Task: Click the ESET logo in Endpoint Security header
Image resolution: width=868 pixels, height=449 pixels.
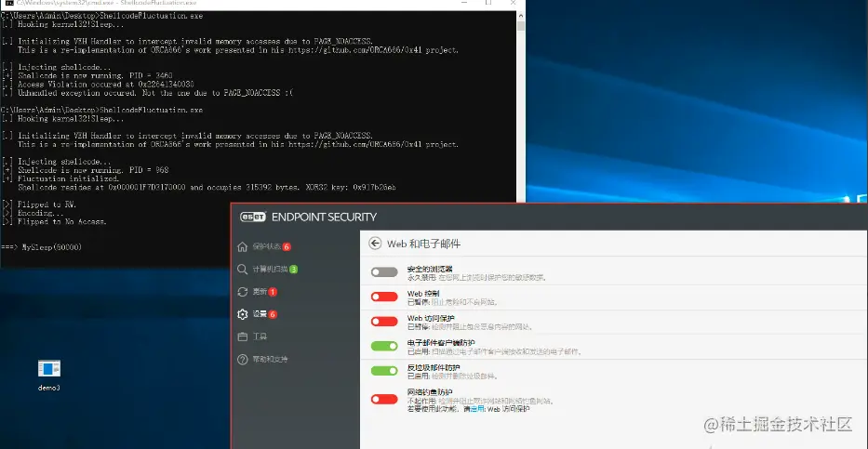Action: [x=254, y=217]
